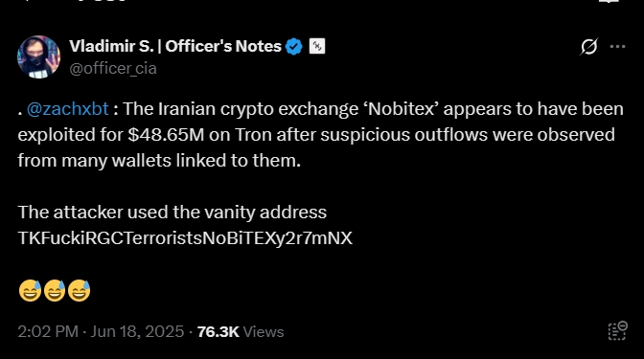Screen dimensions: 644x359
Task: Open the @zachxbt mention link
Action: tap(68, 109)
